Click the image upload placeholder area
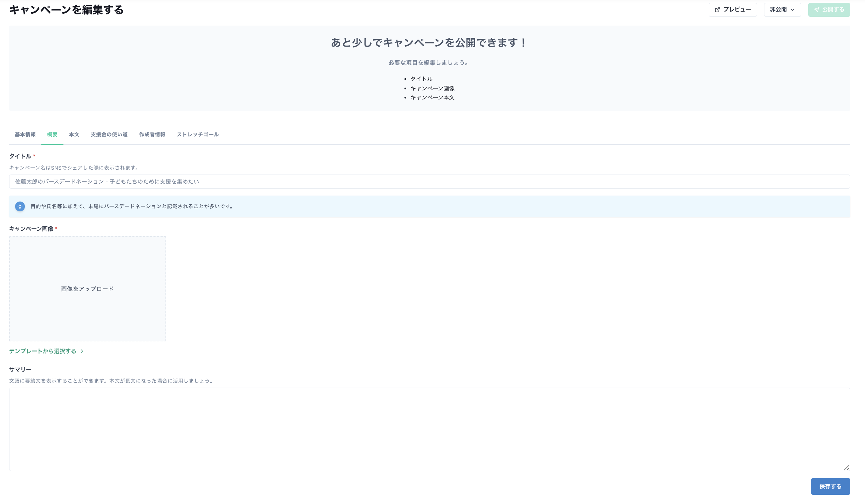Viewport: 865px width, 504px height. click(87, 288)
